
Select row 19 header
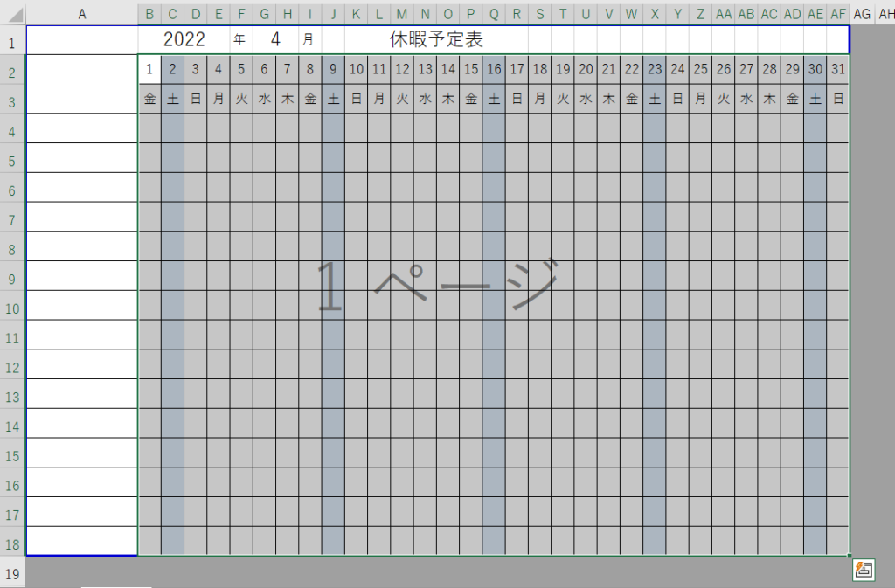coord(12,573)
